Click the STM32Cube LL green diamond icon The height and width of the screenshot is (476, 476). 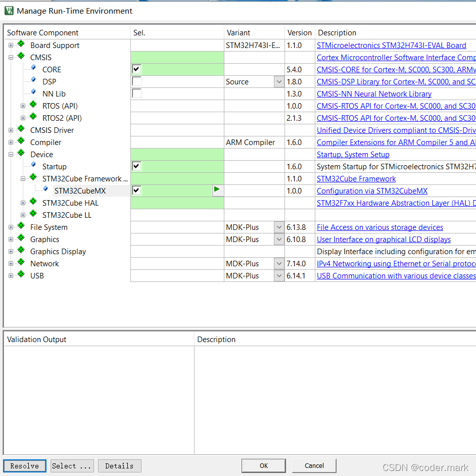[33, 214]
